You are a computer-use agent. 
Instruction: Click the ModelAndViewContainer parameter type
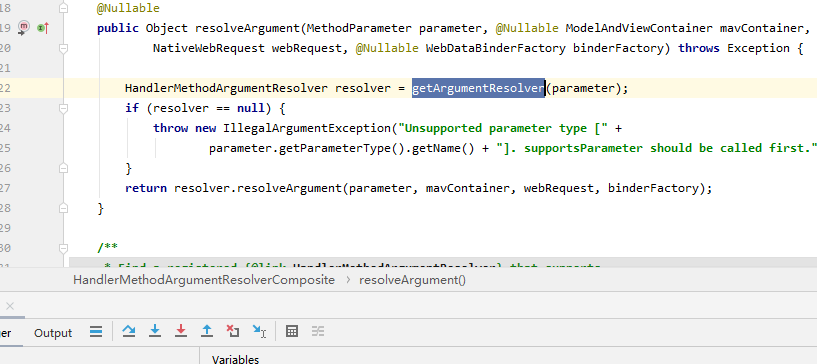click(639, 28)
